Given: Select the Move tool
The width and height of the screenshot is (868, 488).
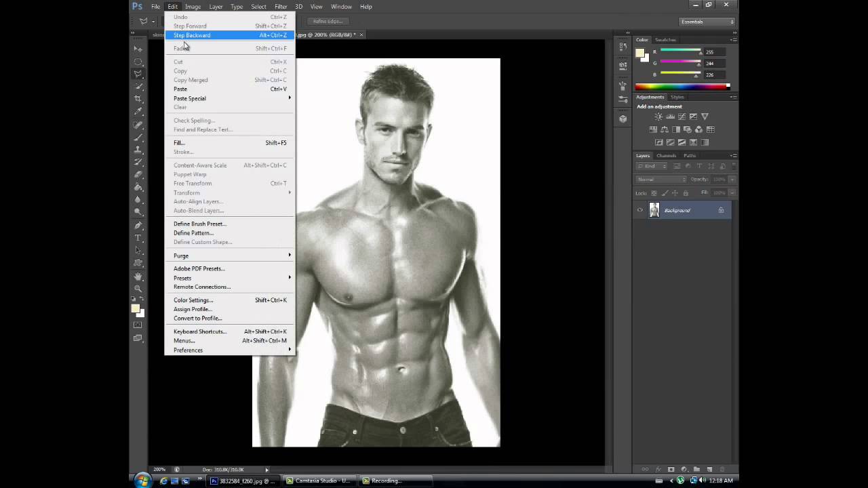Looking at the screenshot, I should point(138,49).
